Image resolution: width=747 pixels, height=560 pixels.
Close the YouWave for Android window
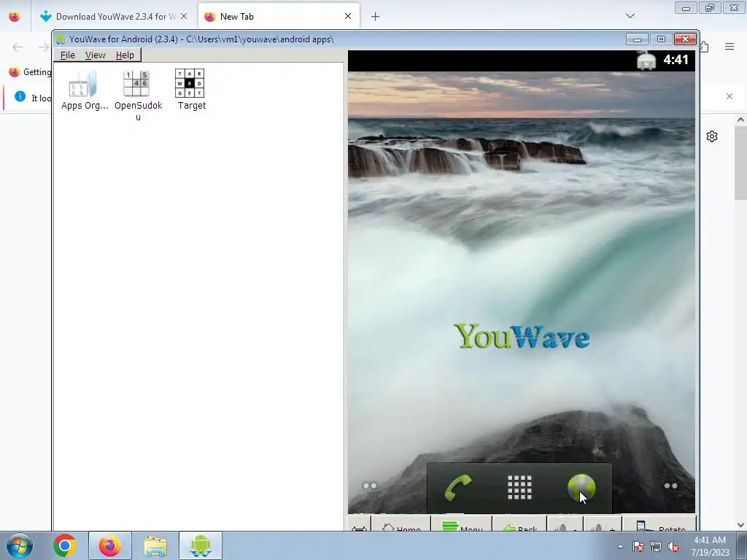click(685, 39)
